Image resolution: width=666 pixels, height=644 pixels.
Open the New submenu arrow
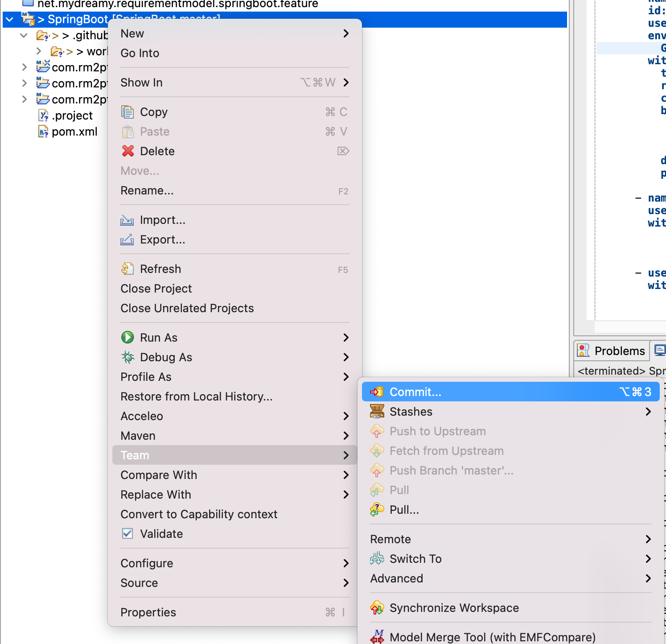(346, 33)
